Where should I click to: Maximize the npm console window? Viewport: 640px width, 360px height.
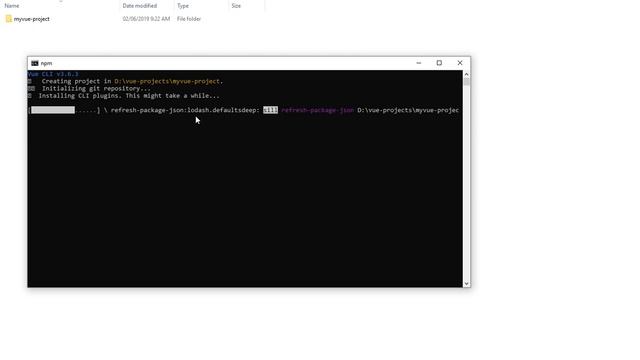pyautogui.click(x=439, y=63)
